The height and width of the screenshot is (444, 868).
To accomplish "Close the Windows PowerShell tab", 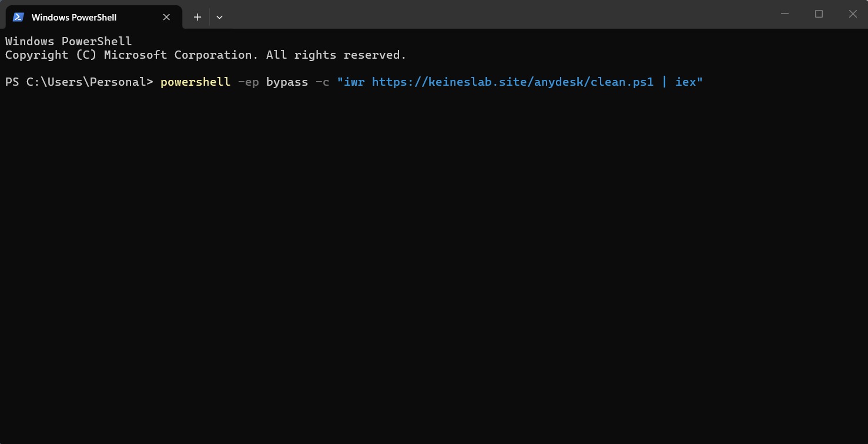I will click(x=166, y=17).
